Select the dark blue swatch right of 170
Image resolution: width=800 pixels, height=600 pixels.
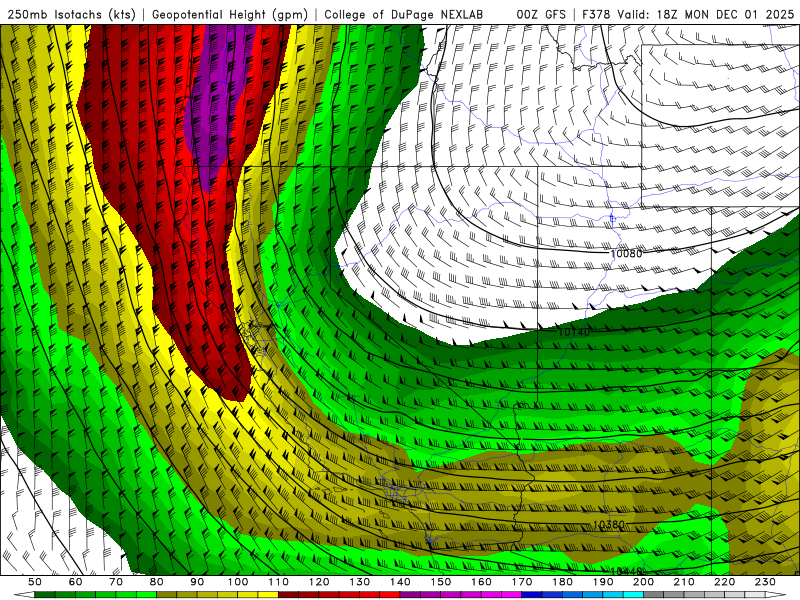point(532,595)
